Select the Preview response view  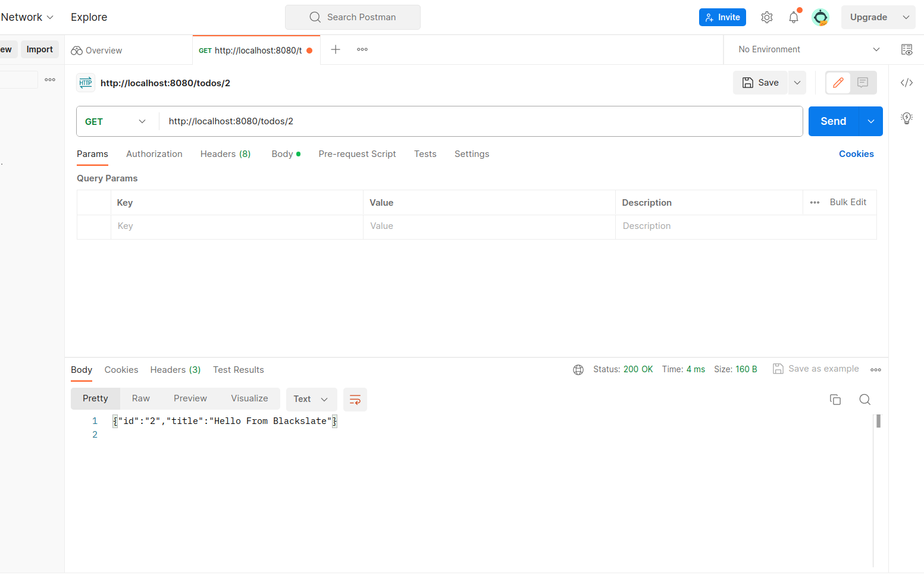(x=190, y=398)
